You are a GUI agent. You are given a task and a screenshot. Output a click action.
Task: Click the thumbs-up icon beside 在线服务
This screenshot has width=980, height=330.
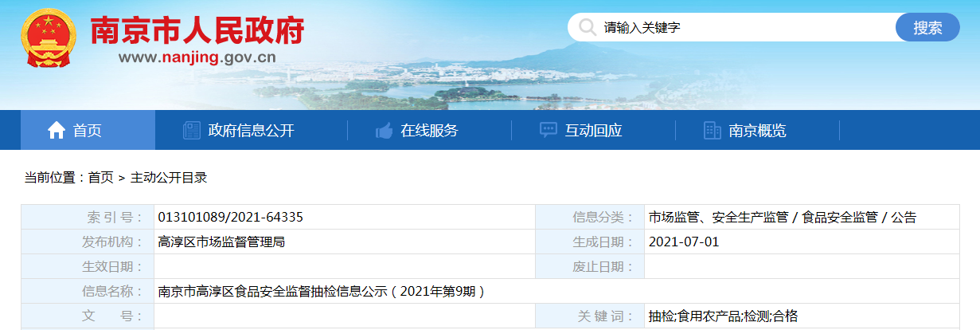click(384, 131)
